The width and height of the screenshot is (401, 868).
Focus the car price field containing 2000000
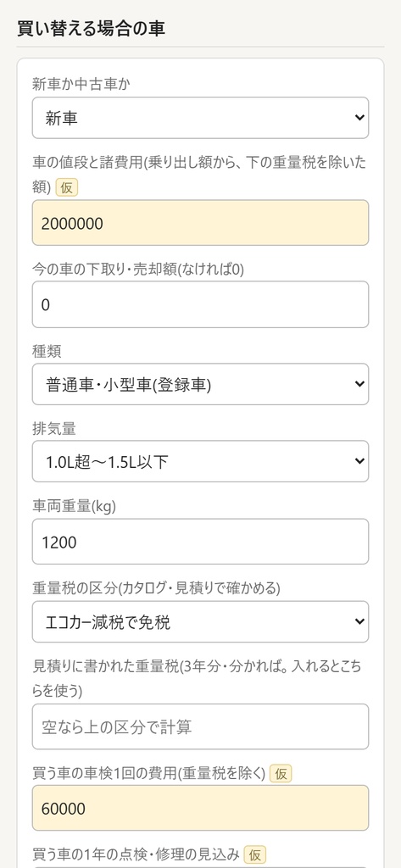click(x=200, y=223)
